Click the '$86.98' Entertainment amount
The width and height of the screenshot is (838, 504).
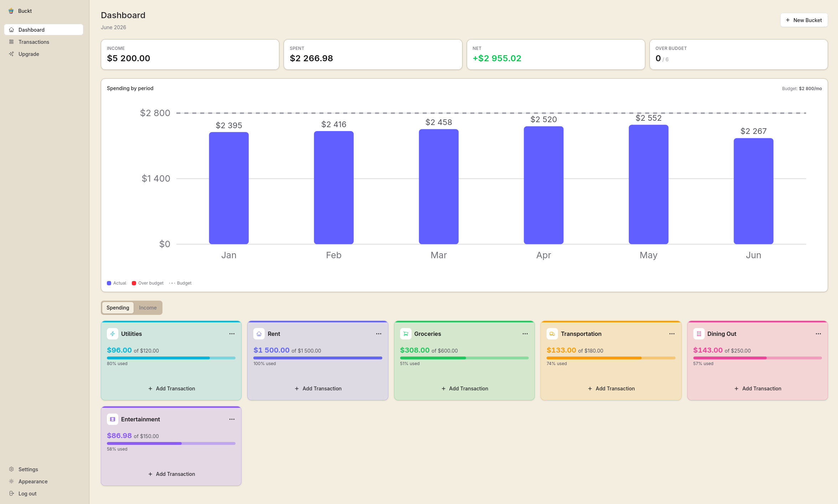coord(119,436)
